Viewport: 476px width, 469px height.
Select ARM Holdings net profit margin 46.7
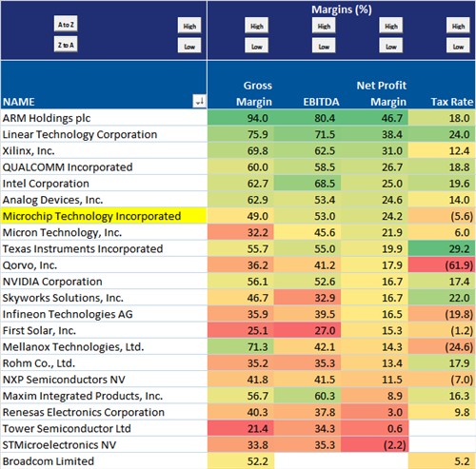pyautogui.click(x=374, y=118)
